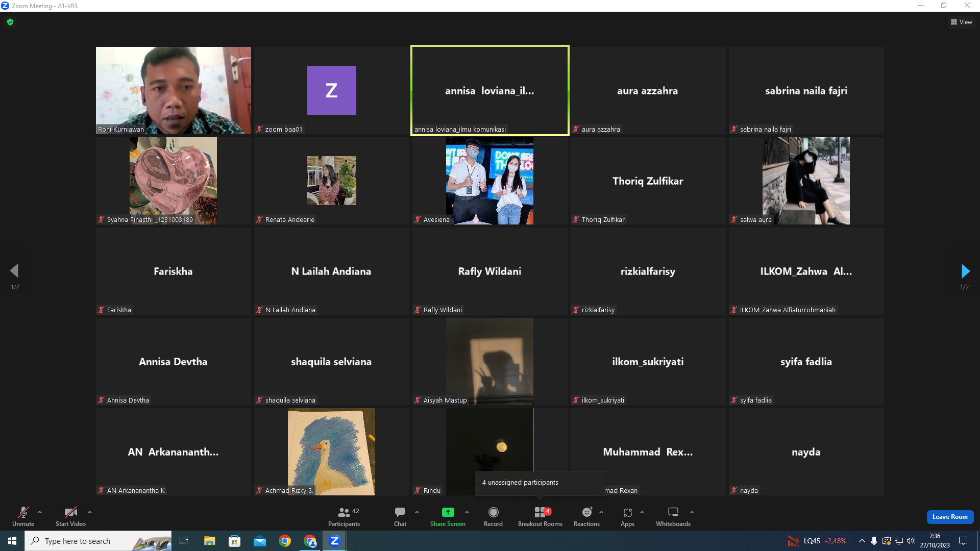
Task: Click the taskbar clock and date
Action: point(935,541)
